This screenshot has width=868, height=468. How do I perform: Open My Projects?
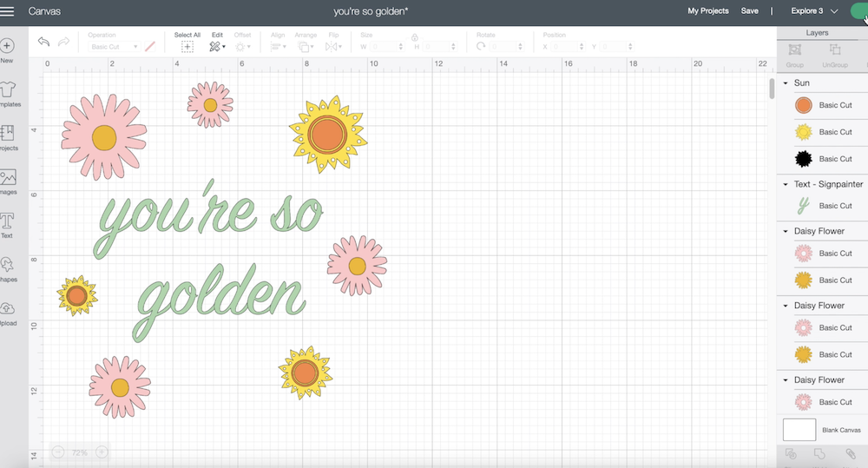coord(708,11)
